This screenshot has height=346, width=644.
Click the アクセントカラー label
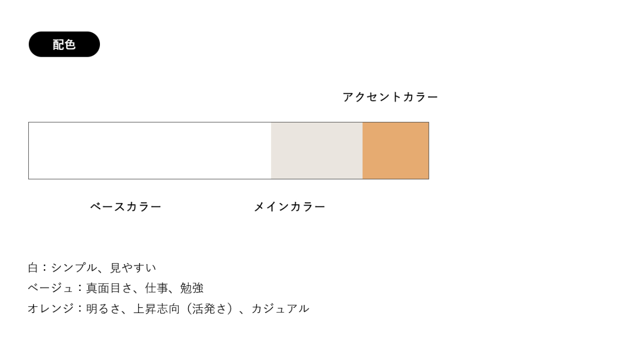pyautogui.click(x=390, y=97)
